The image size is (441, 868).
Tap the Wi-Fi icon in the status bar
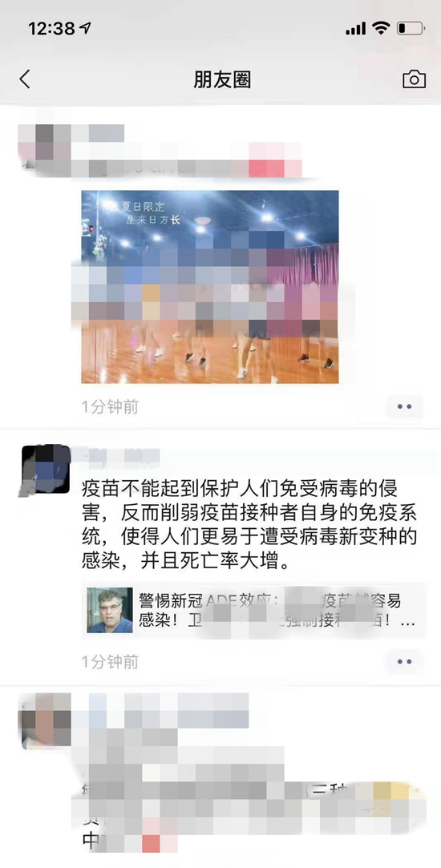click(381, 28)
